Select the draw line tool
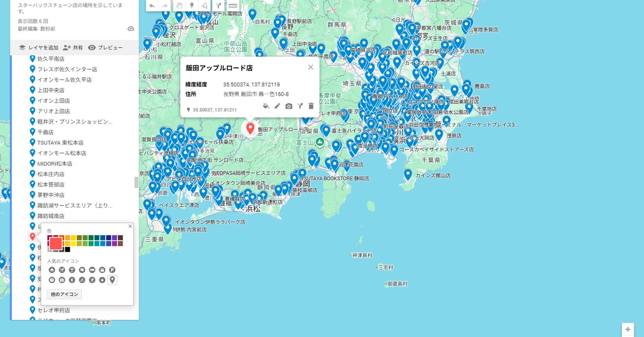Viewport: 644px width, 337px height. (x=205, y=5)
